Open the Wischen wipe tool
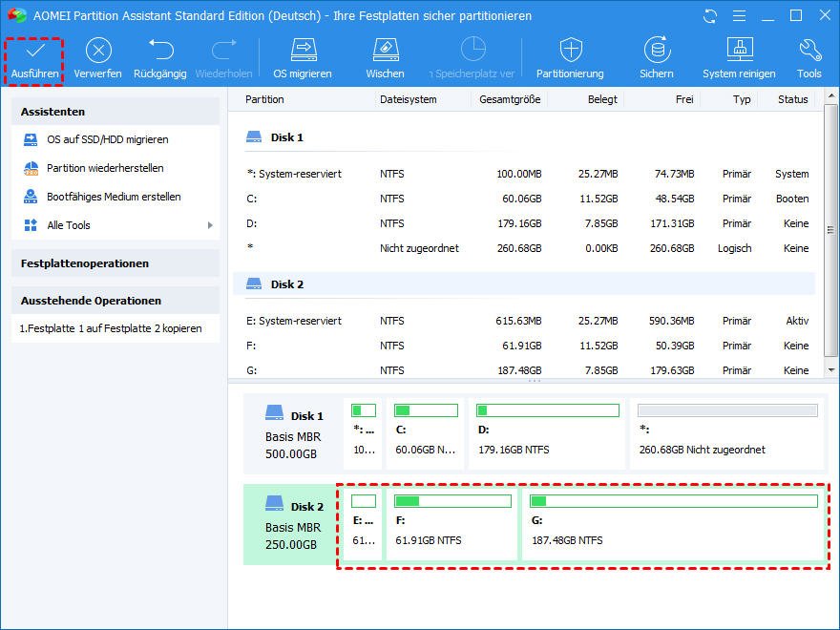This screenshot has width=840, height=630. pos(386,60)
